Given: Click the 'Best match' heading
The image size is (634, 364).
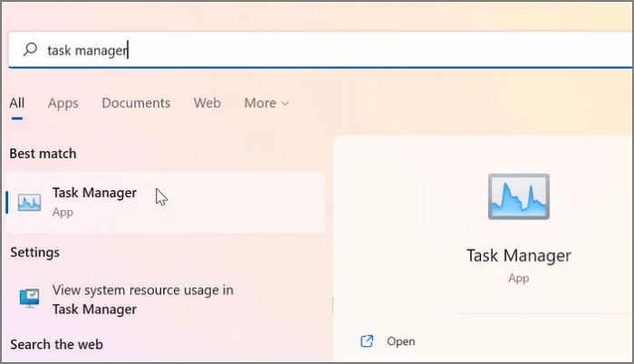Looking at the screenshot, I should tap(43, 154).
